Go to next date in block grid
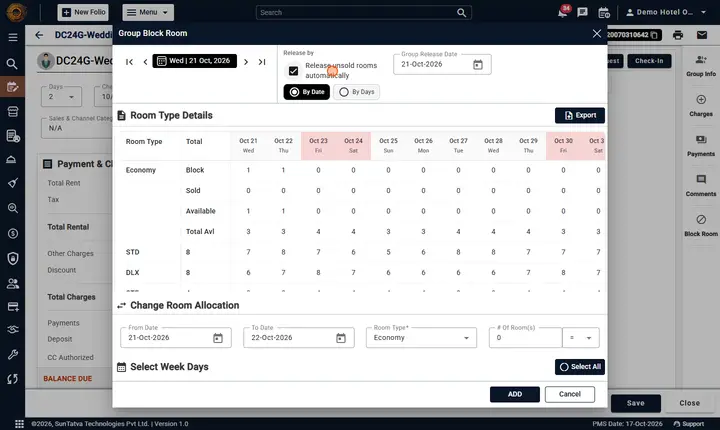 (246, 62)
